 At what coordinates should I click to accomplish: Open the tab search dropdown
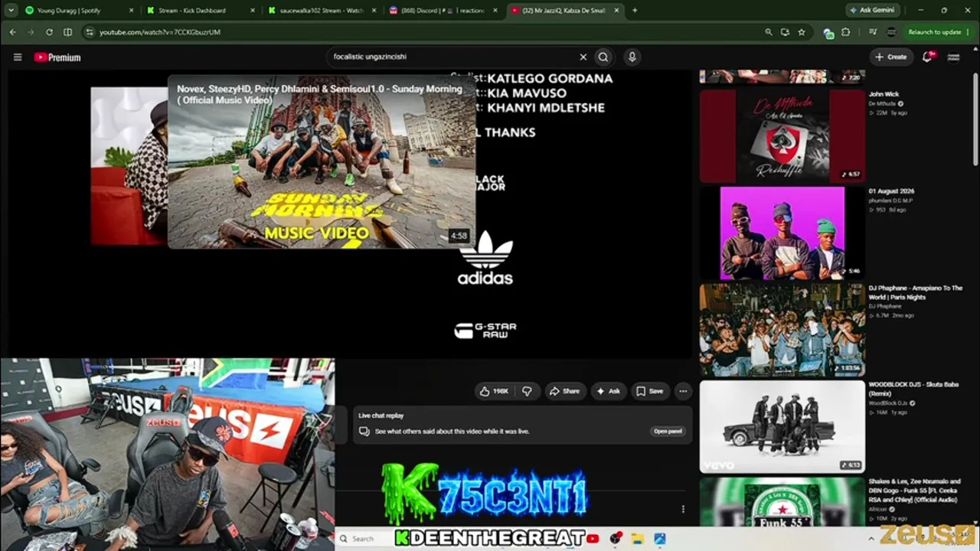pos(11,11)
